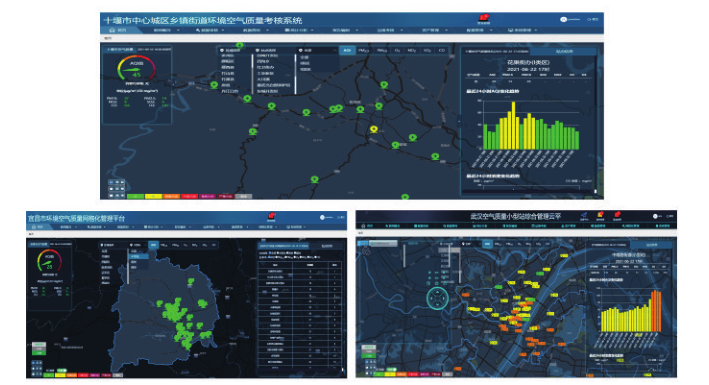Click the red alert icon in Shiyan header

(484, 18)
